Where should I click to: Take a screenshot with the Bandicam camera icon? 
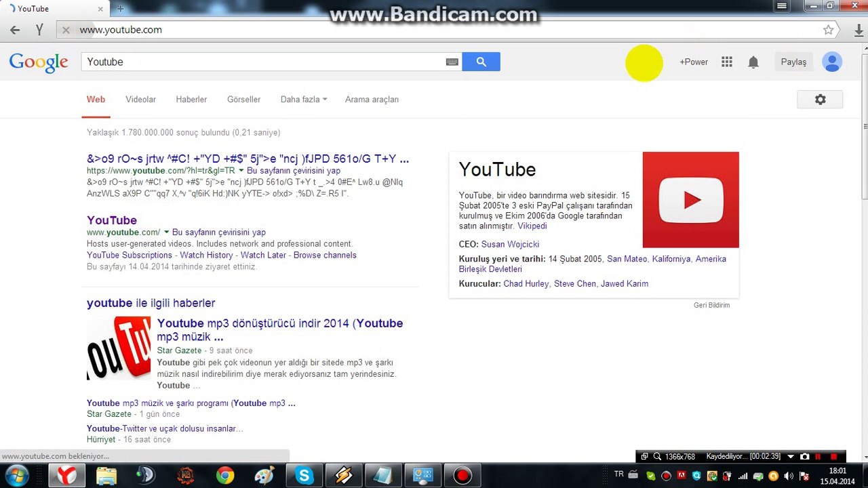pyautogui.click(x=804, y=456)
